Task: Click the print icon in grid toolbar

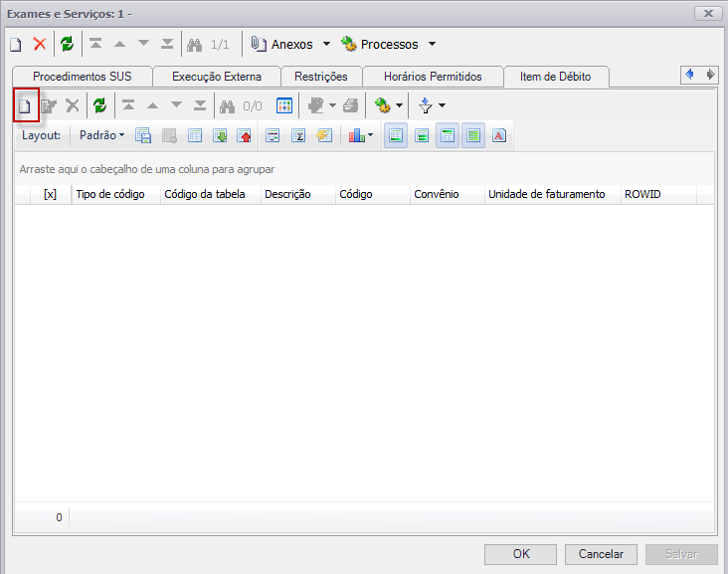Action: [351, 105]
